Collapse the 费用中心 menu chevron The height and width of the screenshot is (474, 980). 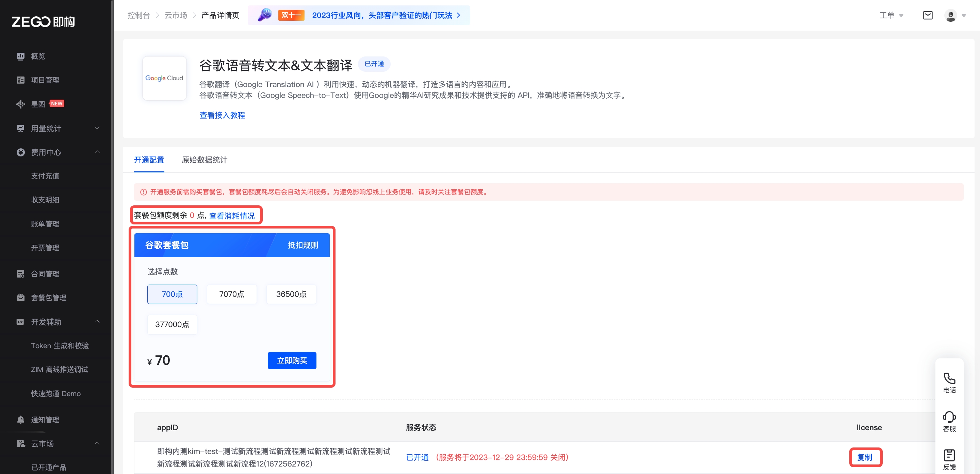[x=97, y=152]
